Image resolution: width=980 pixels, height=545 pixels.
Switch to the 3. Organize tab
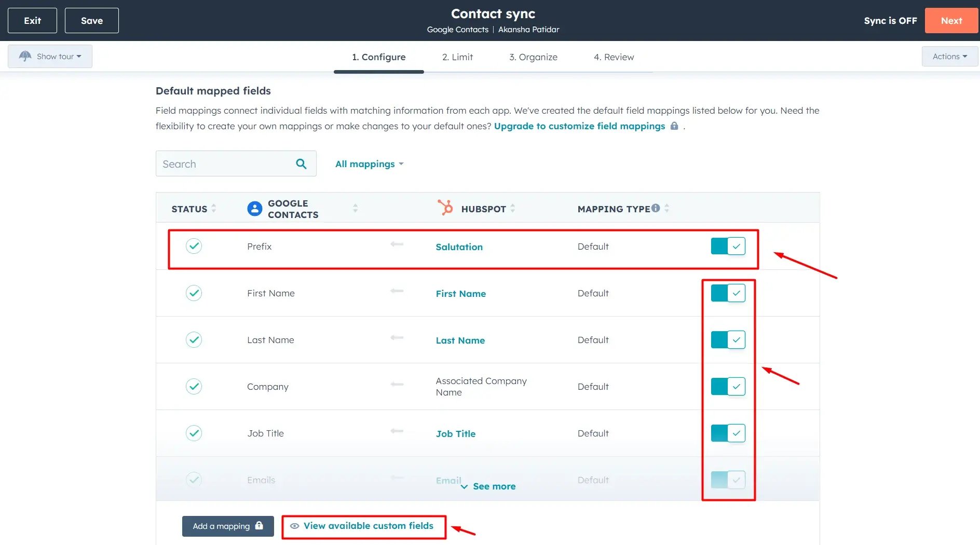click(533, 57)
